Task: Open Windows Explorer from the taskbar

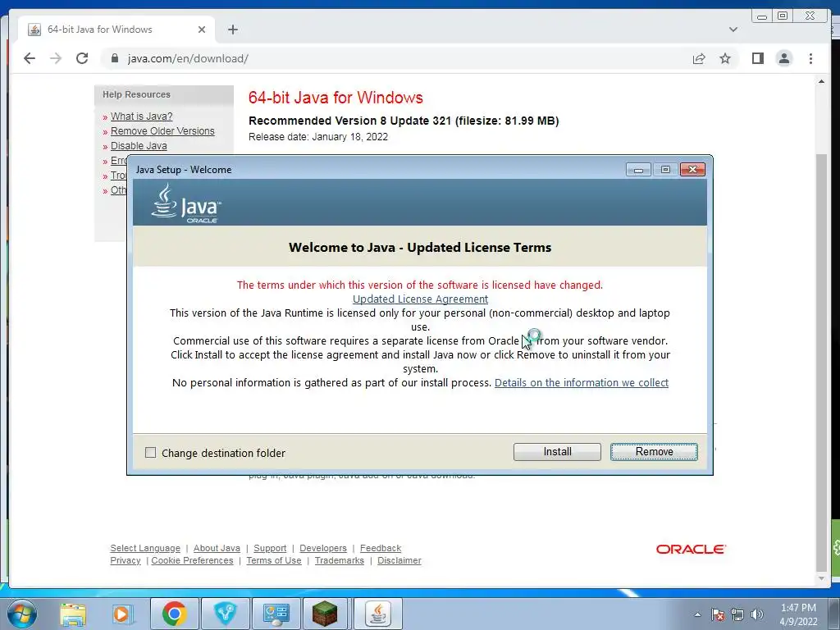Action: [73, 614]
